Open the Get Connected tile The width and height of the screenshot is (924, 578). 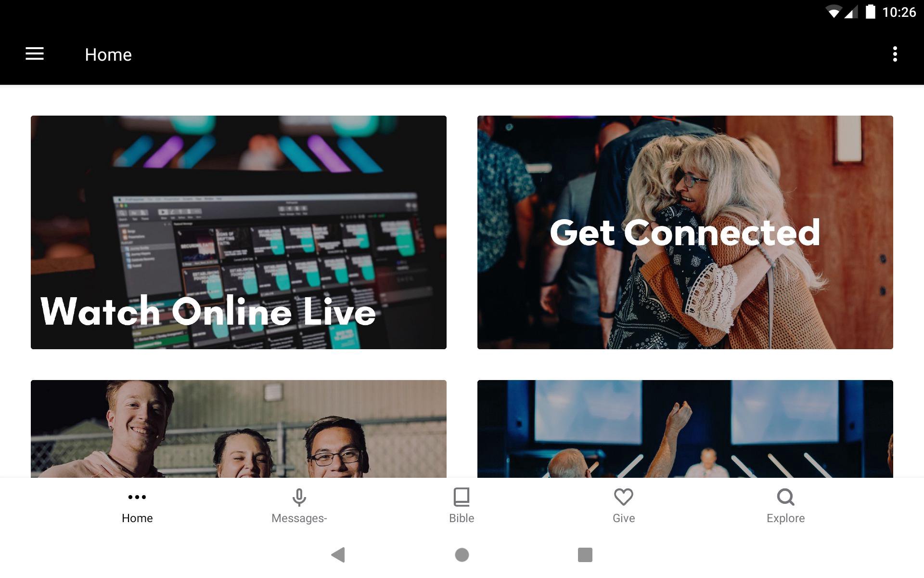pos(685,232)
